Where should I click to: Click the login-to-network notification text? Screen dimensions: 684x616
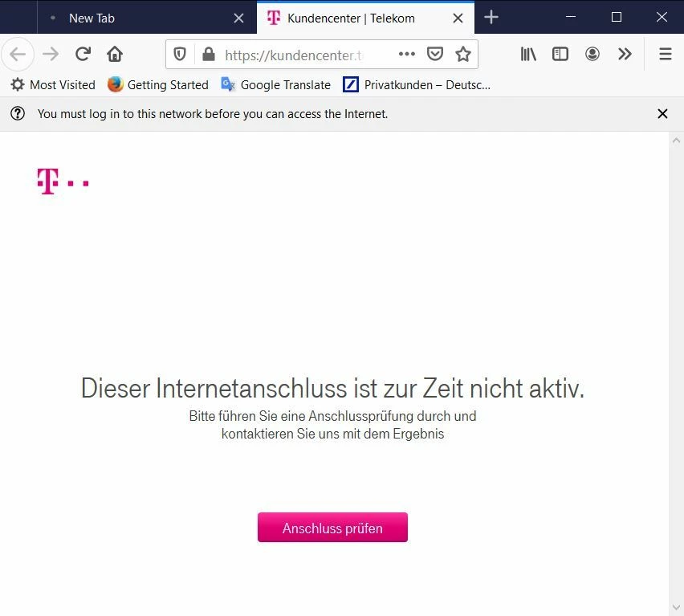[x=213, y=114]
